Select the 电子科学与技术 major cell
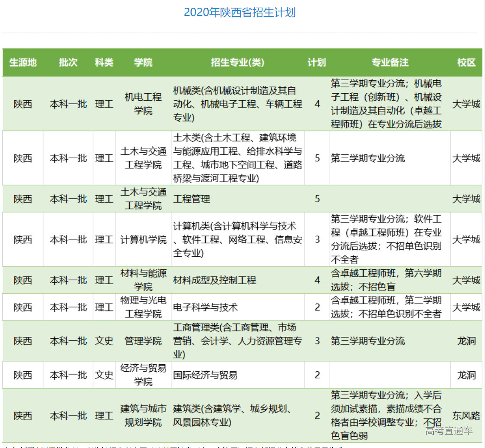This screenshot has height=448, width=485. (206, 307)
